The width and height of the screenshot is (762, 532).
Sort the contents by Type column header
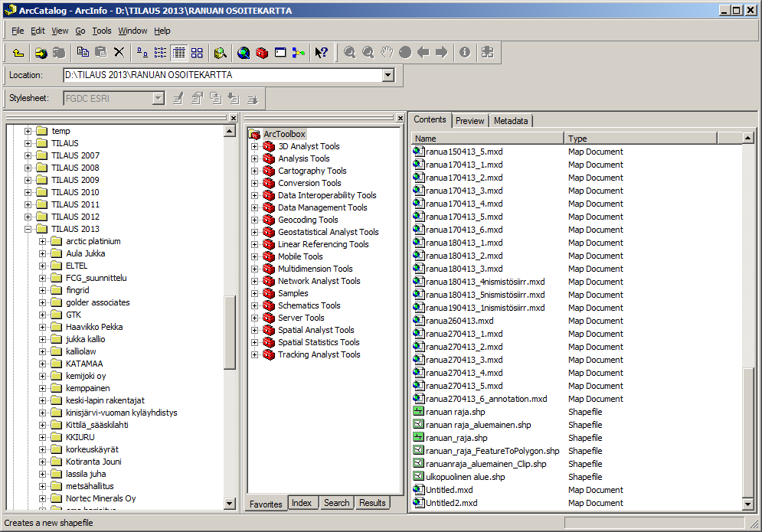tap(640, 139)
